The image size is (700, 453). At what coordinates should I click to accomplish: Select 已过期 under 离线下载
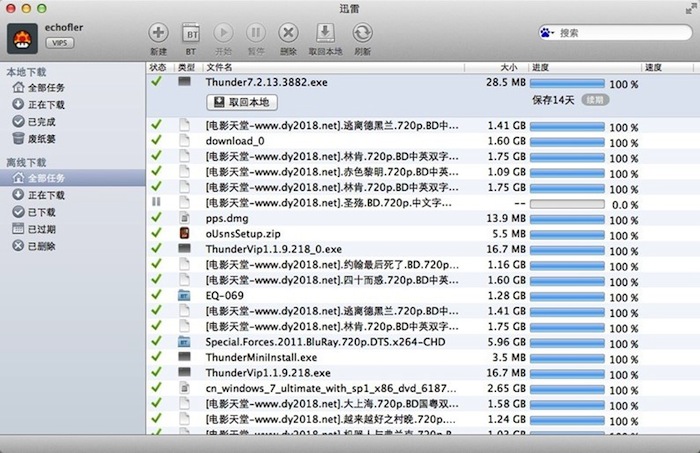(41, 229)
